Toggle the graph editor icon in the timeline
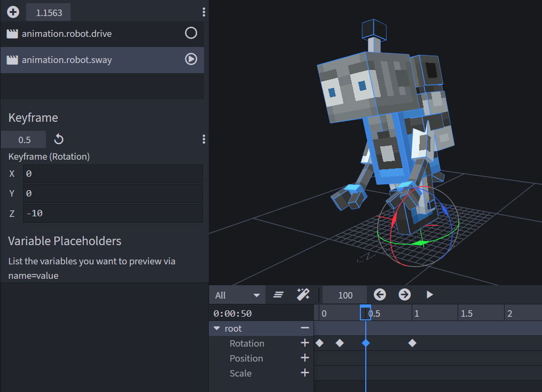This screenshot has width=542, height=392. [x=278, y=294]
